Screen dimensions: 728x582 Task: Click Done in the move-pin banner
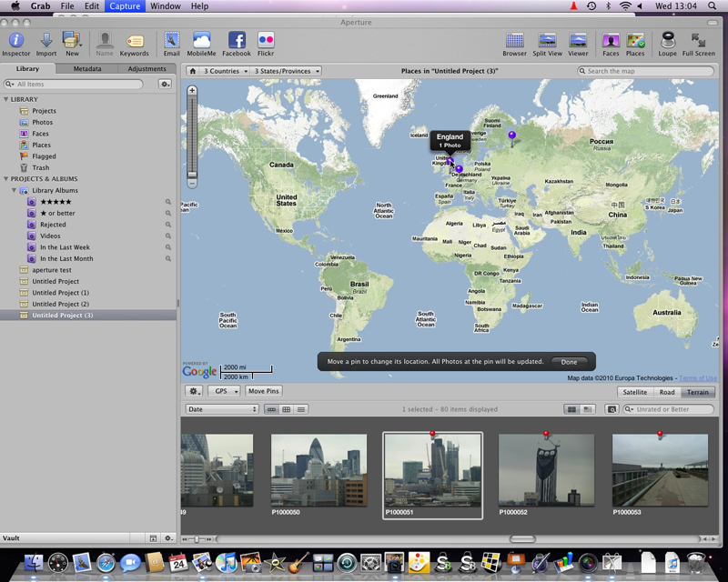pos(569,362)
